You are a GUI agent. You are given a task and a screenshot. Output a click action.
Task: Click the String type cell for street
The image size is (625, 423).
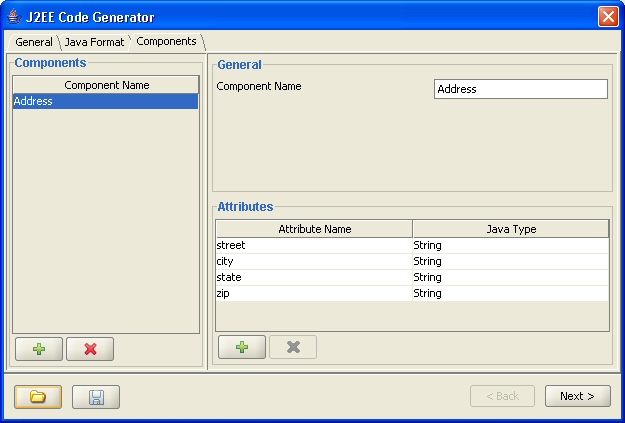pyautogui.click(x=511, y=245)
